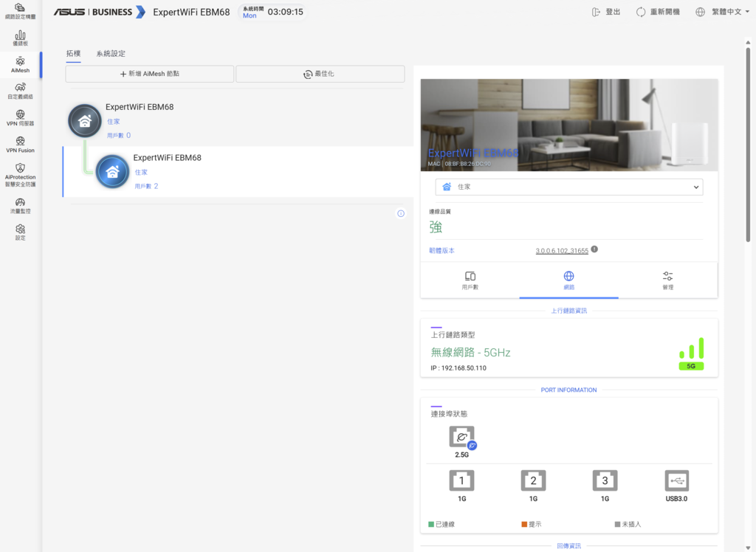Image resolution: width=756 pixels, height=552 pixels.
Task: Click the USB3.0 port icon
Action: 676,480
